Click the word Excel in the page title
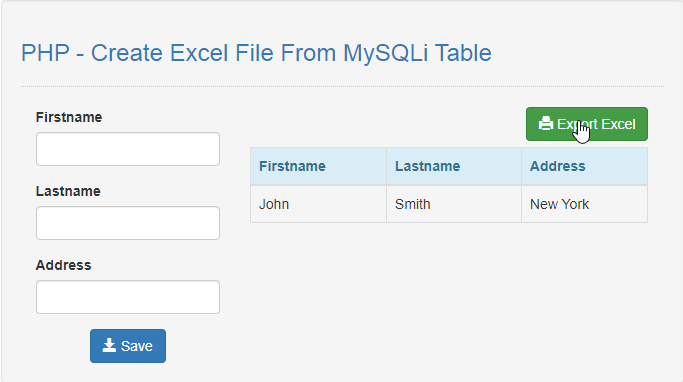Screen dimensions: 683x382 199,53
